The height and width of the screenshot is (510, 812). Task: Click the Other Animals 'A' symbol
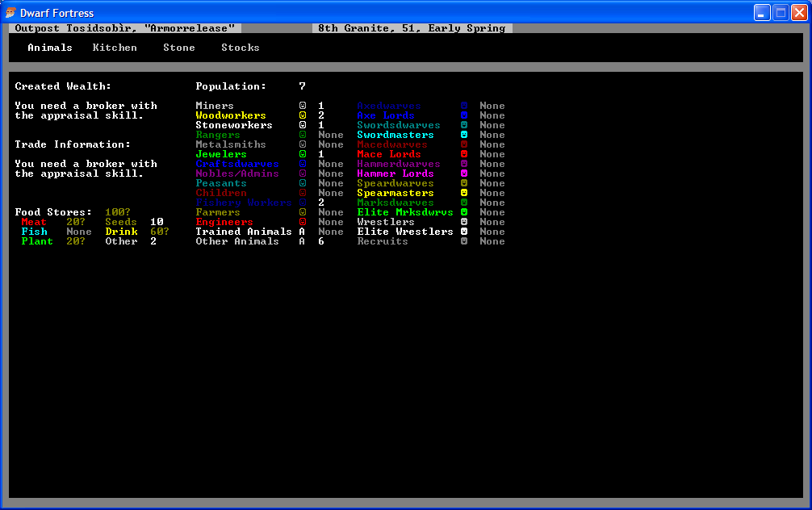302,241
